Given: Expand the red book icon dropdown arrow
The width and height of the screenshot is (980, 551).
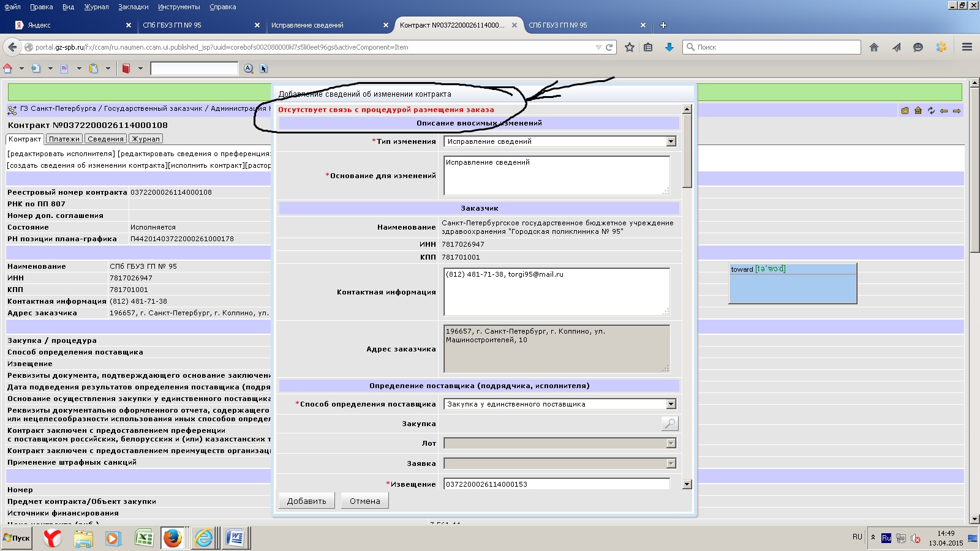Looking at the screenshot, I should click(x=140, y=69).
